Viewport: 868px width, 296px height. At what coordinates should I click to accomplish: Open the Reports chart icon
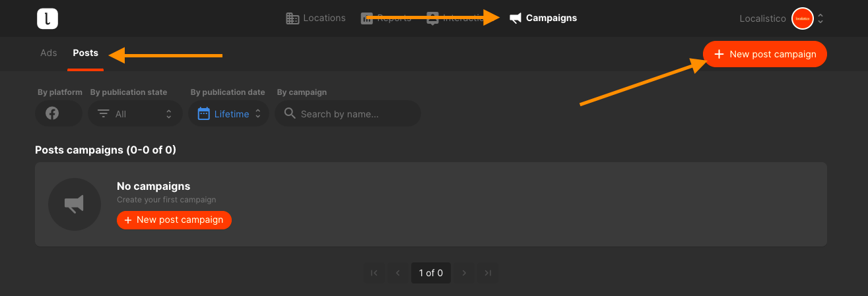[367, 18]
